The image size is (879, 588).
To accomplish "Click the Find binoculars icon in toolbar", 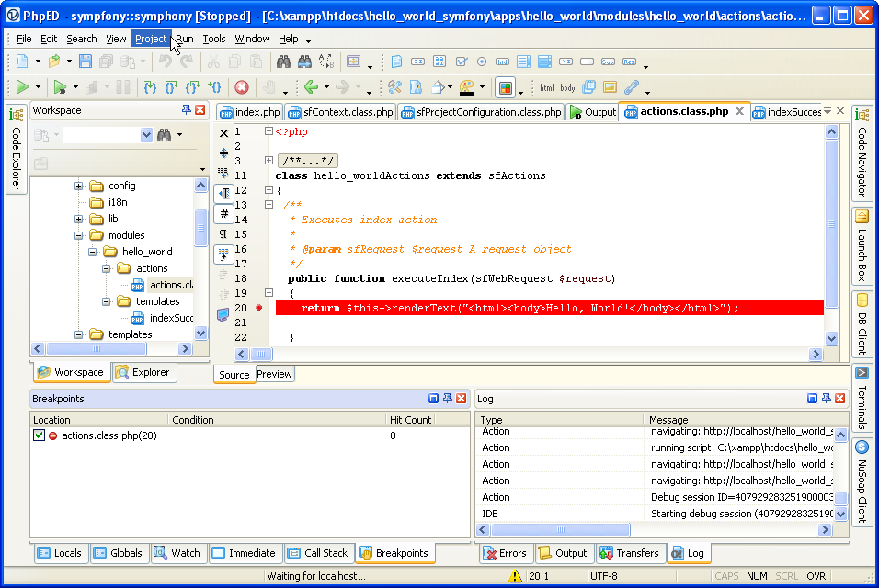I will pyautogui.click(x=283, y=62).
